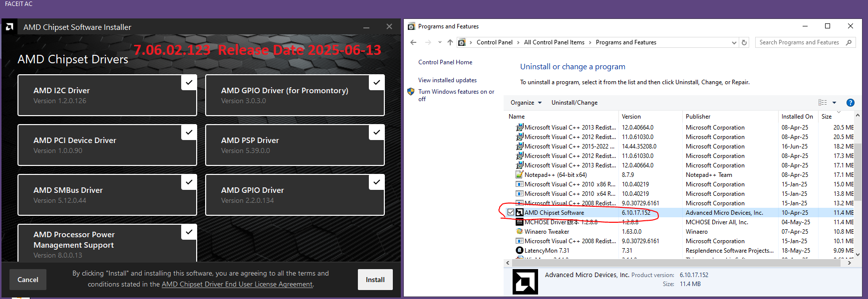
Task: Refresh the Programs and Features list
Action: pos(744,42)
